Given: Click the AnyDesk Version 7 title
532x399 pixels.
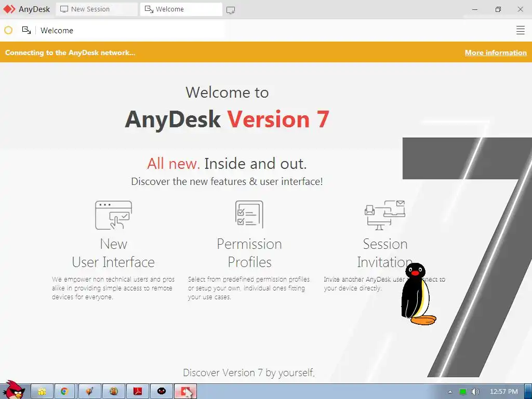Looking at the screenshot, I should (x=227, y=119).
